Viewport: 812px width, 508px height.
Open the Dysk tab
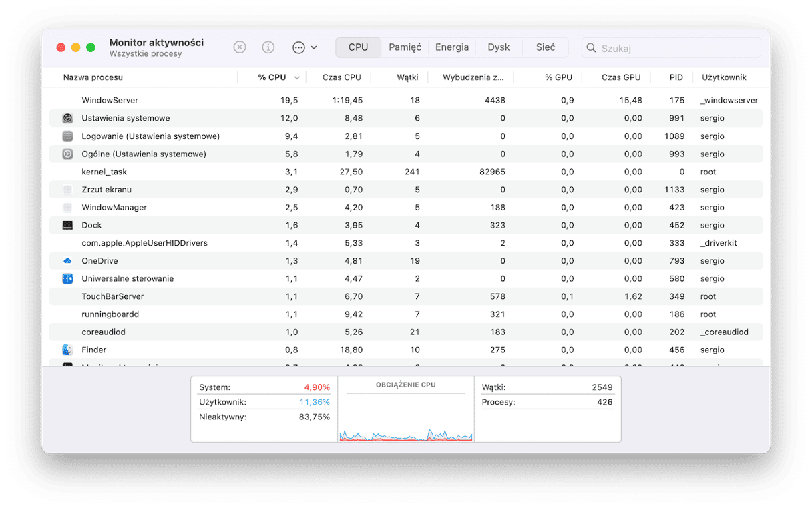pos(499,47)
